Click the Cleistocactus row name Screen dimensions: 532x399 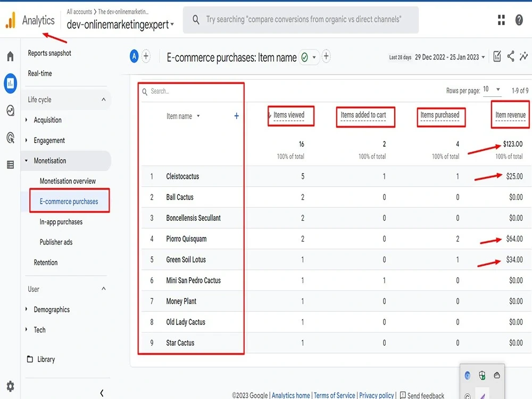click(x=182, y=176)
